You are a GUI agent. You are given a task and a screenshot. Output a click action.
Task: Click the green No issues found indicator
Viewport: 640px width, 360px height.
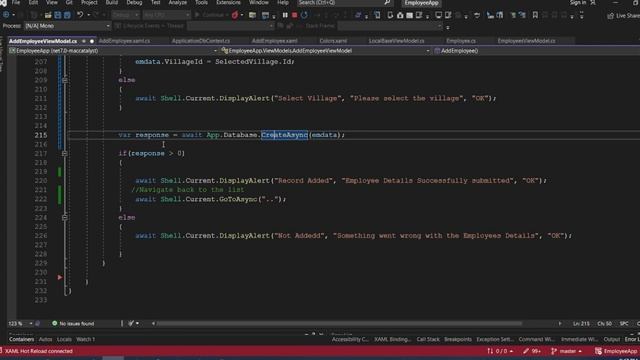coord(73,323)
